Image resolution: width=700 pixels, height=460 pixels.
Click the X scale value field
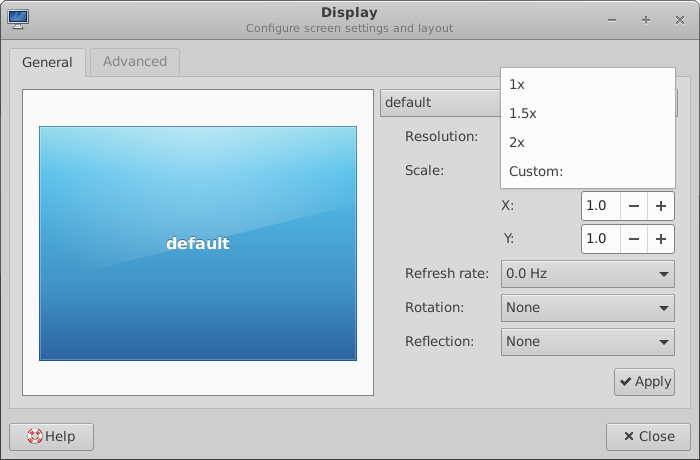(599, 206)
